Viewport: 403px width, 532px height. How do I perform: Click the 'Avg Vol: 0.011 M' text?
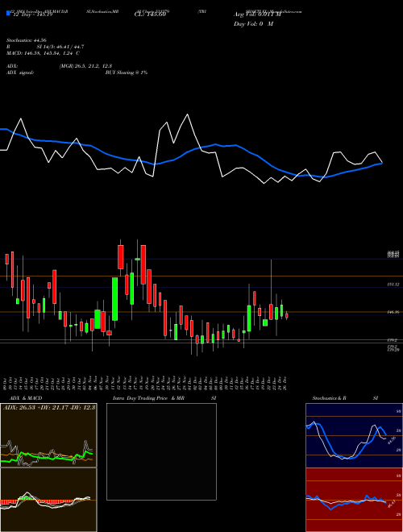pyautogui.click(x=257, y=15)
